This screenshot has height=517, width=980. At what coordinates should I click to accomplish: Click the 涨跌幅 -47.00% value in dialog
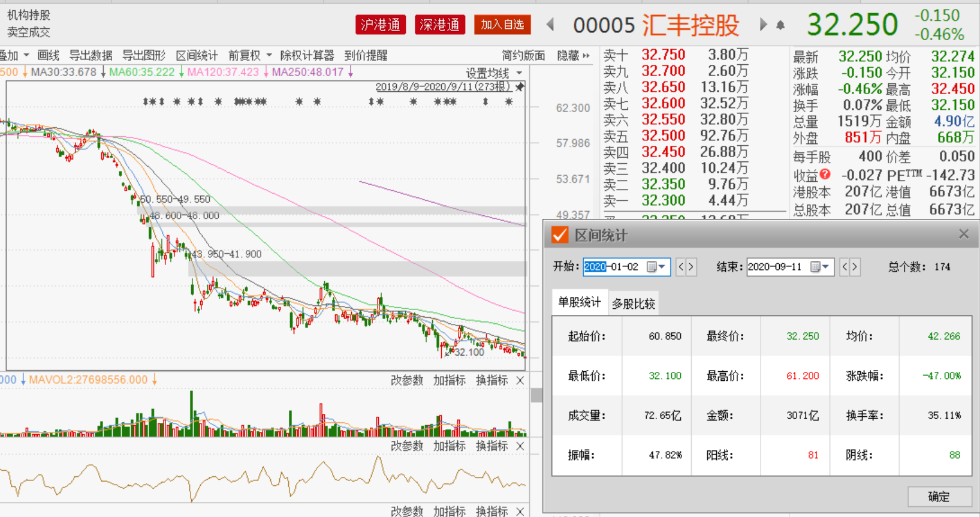(942, 376)
